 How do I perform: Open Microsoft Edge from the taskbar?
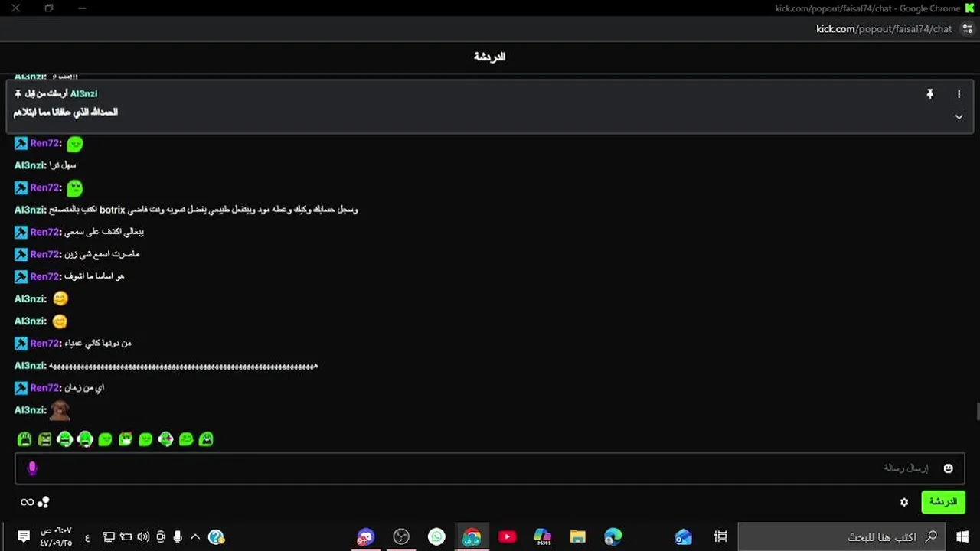612,536
